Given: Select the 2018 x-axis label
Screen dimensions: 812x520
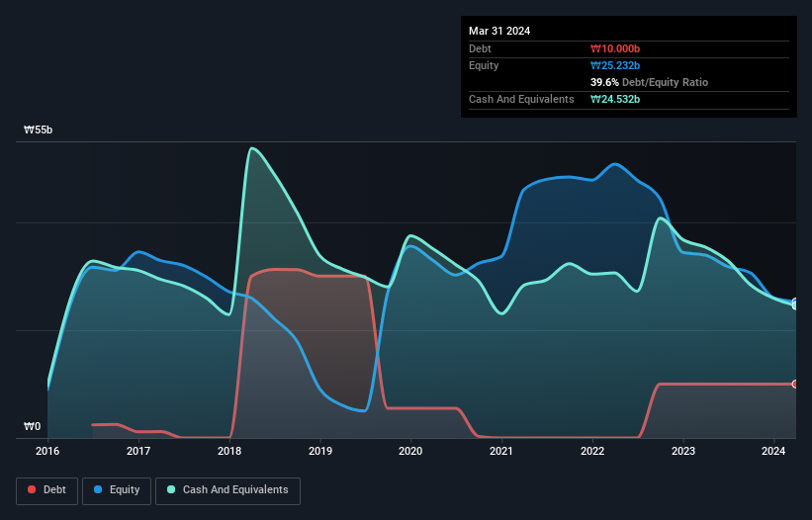Looking at the screenshot, I should pyautogui.click(x=229, y=451).
